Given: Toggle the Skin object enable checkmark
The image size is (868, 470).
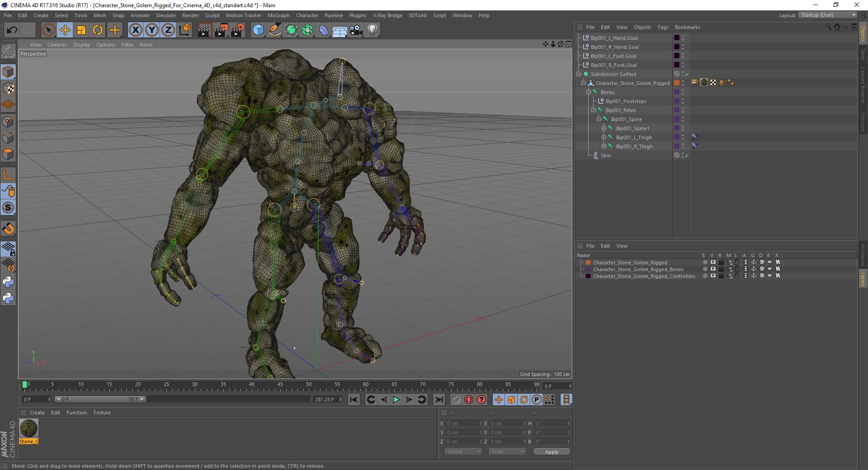Looking at the screenshot, I should [687, 155].
